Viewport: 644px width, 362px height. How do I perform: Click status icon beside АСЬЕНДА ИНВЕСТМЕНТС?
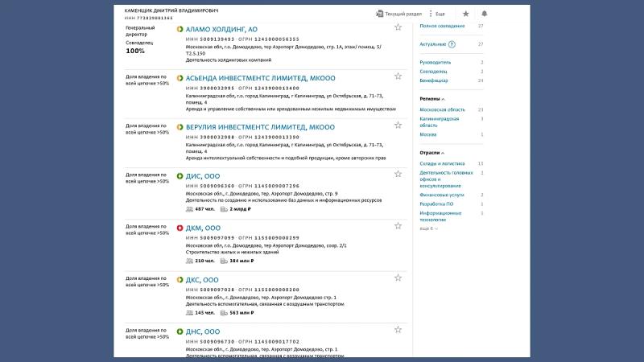pyautogui.click(x=180, y=78)
